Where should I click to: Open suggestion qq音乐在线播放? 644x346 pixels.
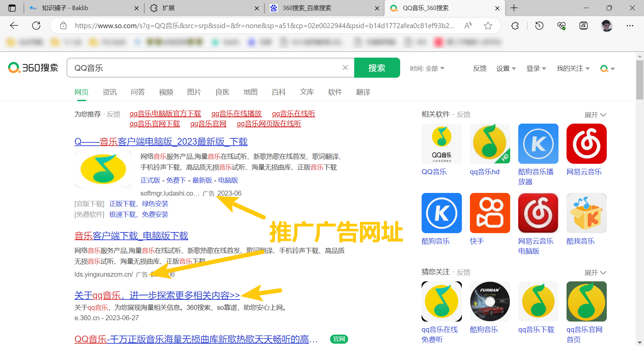(236, 114)
